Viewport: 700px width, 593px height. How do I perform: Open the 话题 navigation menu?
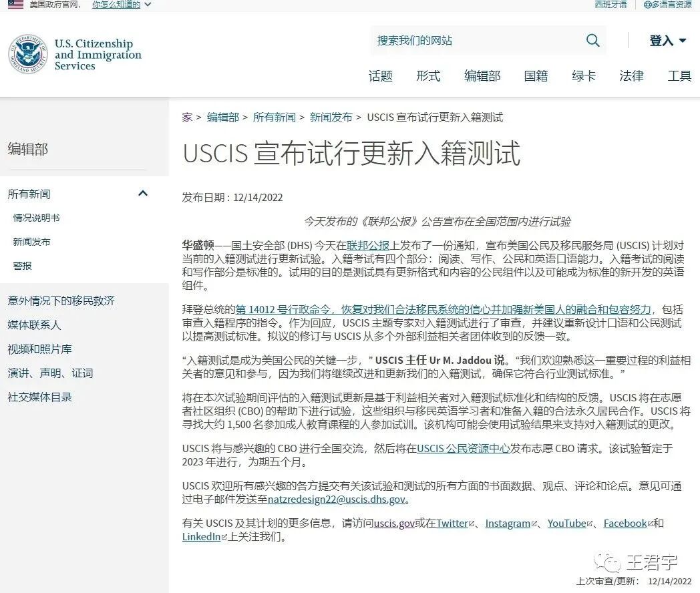pyautogui.click(x=381, y=76)
